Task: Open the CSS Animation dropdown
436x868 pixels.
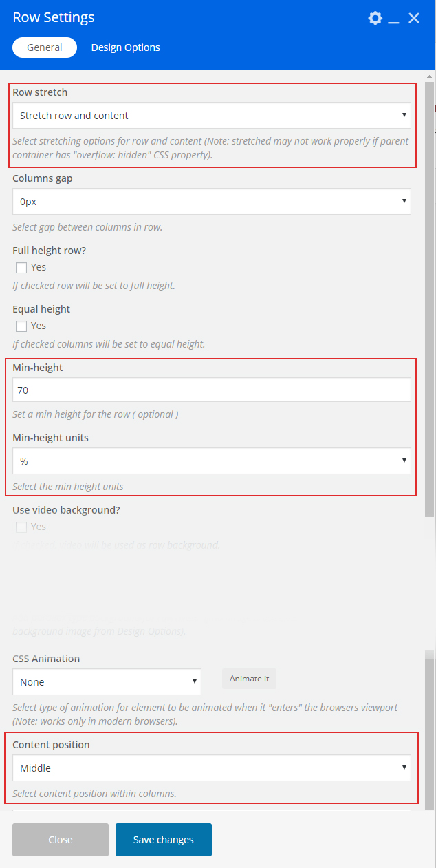Action: pyautogui.click(x=107, y=682)
